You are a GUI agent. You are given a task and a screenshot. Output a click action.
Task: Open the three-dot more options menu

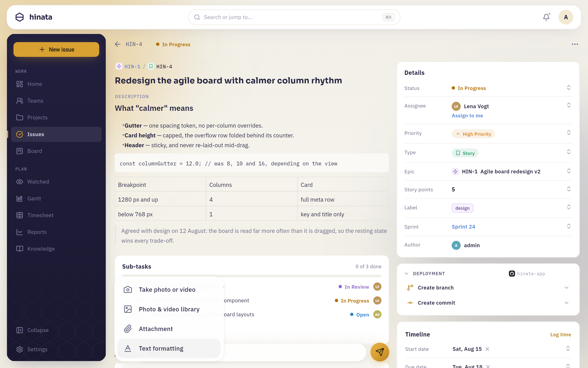(x=575, y=44)
